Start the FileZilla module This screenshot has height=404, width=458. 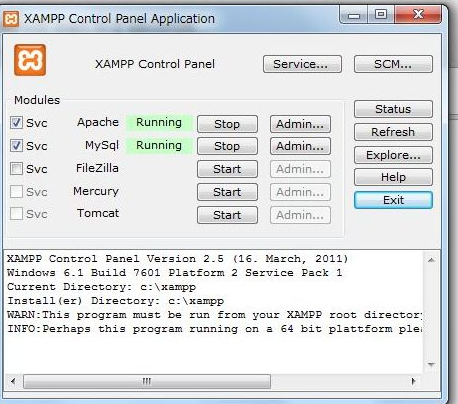click(227, 169)
